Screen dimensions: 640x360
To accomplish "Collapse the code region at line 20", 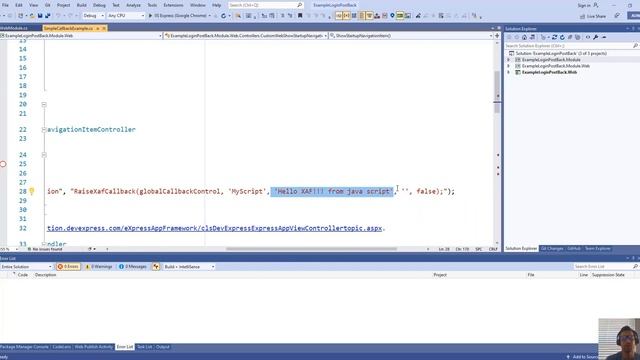I will (x=44, y=104).
